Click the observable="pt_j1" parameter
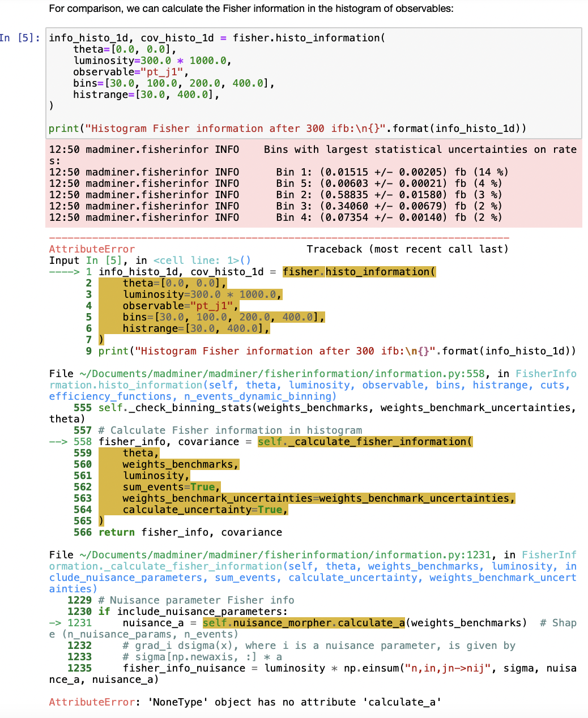 pyautogui.click(x=129, y=71)
